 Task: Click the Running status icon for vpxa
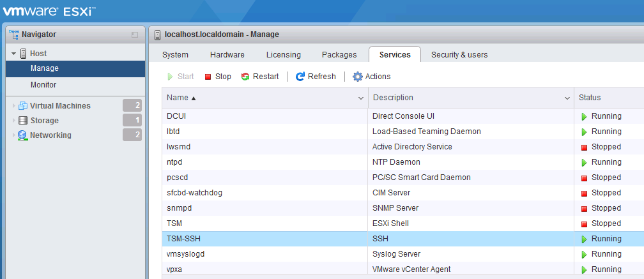point(584,270)
